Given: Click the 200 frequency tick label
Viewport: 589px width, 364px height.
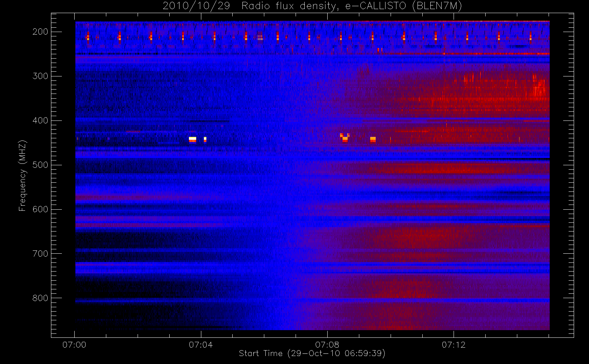Looking at the screenshot, I should [40, 32].
